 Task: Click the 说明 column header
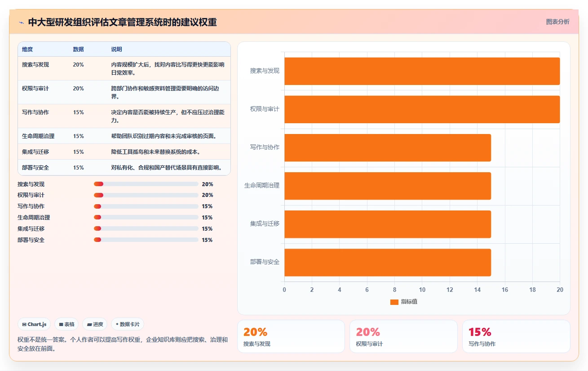tap(117, 49)
